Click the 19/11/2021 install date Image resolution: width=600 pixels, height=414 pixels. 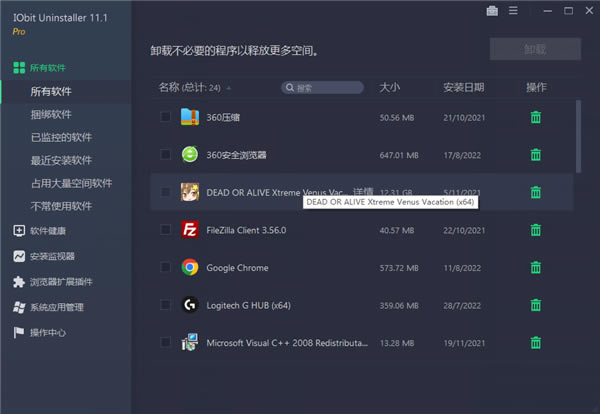point(464,343)
